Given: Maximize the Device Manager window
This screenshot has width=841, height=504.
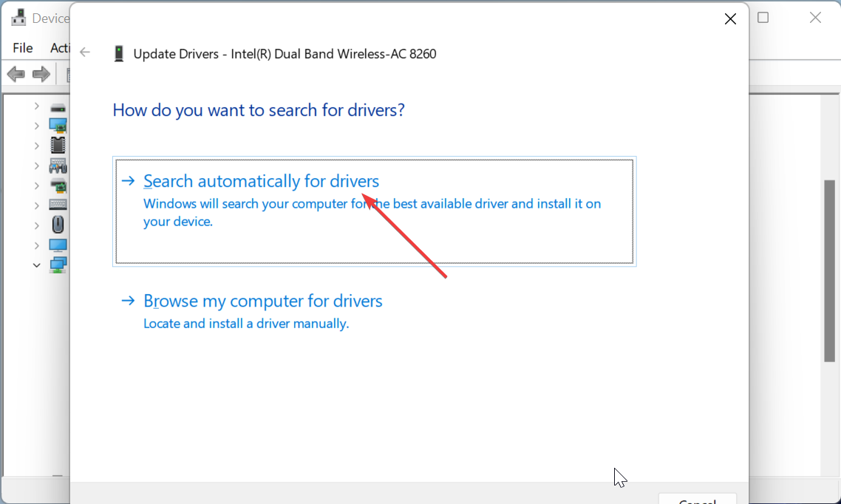Looking at the screenshot, I should (763, 18).
